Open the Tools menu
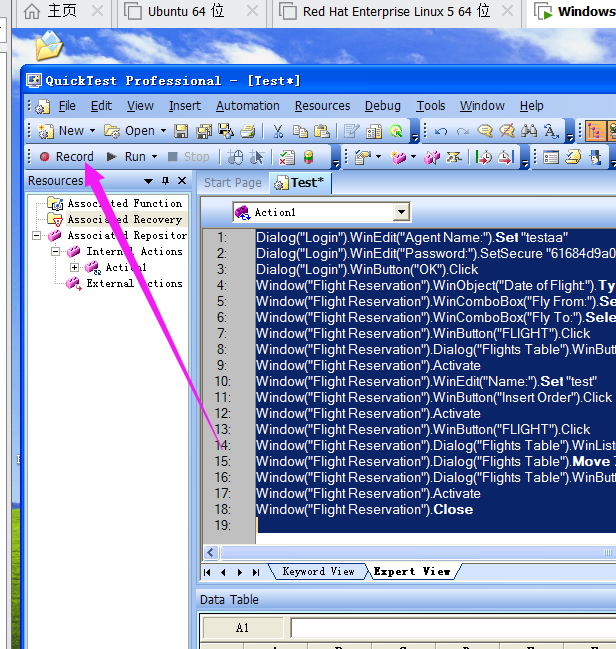 pos(431,106)
